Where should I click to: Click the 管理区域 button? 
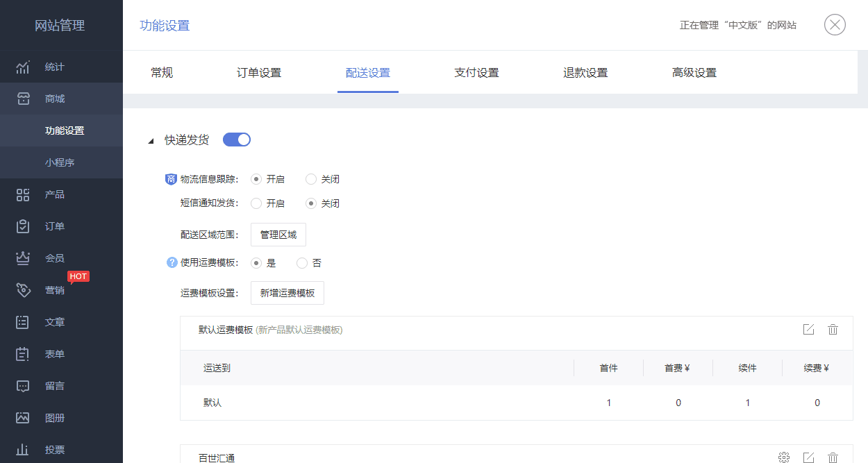coord(278,235)
